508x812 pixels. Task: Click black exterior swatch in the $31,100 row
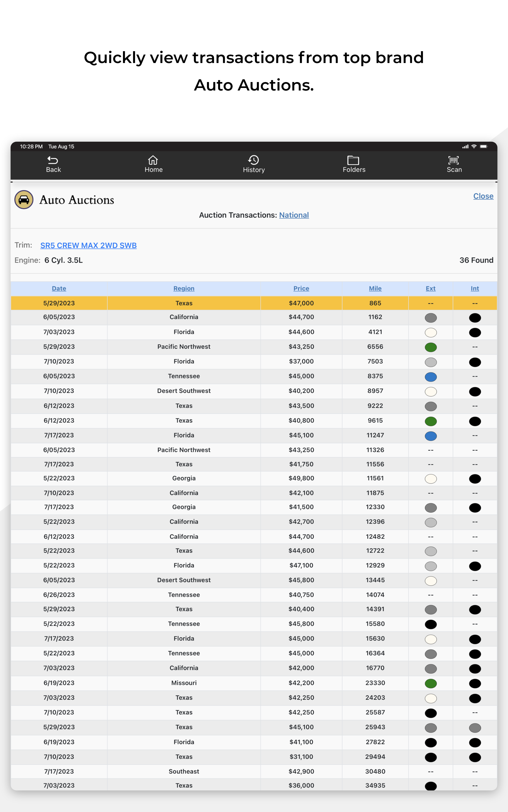coord(431,757)
